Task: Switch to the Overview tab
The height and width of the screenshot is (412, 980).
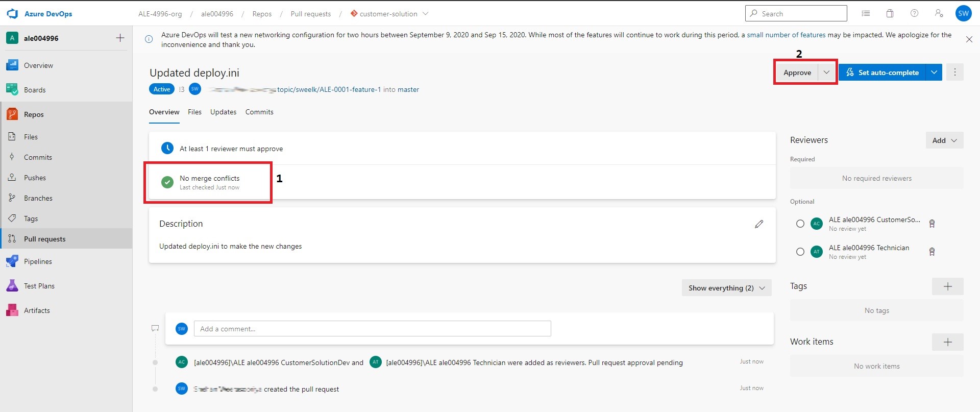Action: click(164, 112)
